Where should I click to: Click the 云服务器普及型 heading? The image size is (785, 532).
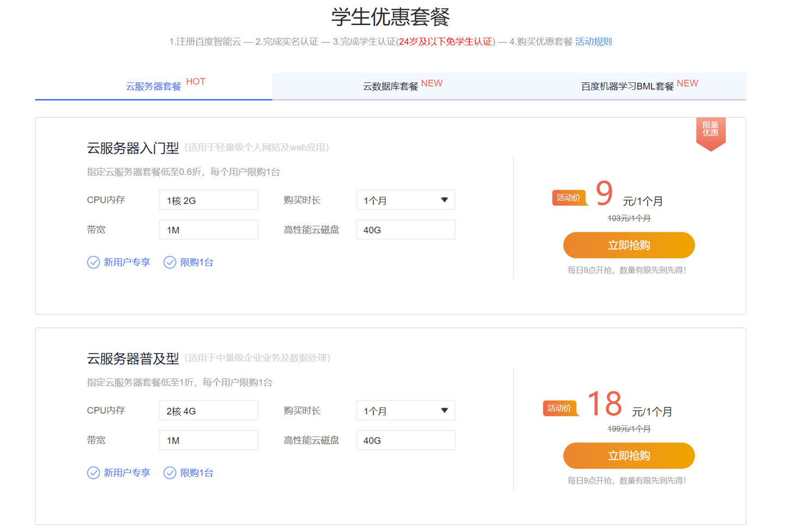pos(133,358)
